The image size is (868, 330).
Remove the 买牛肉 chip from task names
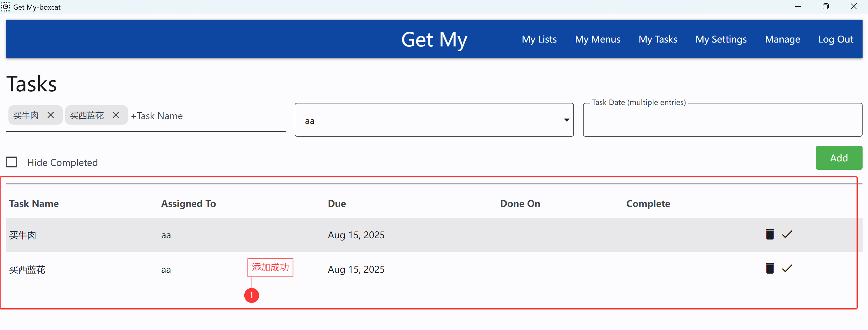[x=51, y=115]
